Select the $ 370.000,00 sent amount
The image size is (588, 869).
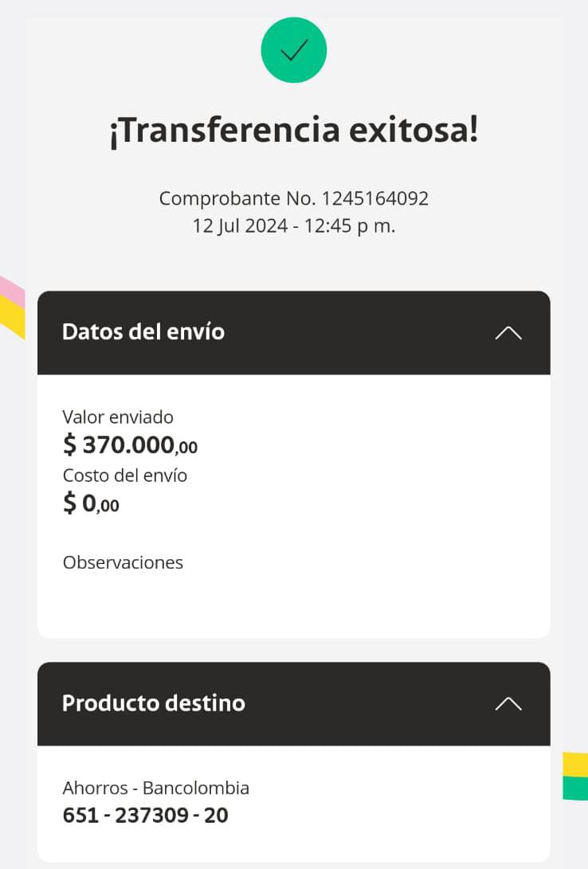130,445
